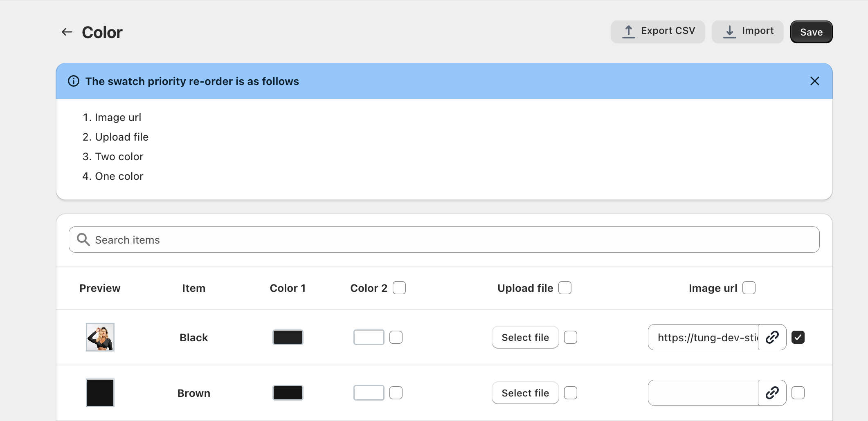Enable Upload file checkbox for Brown
Viewport: 868px width, 421px height.
click(571, 393)
